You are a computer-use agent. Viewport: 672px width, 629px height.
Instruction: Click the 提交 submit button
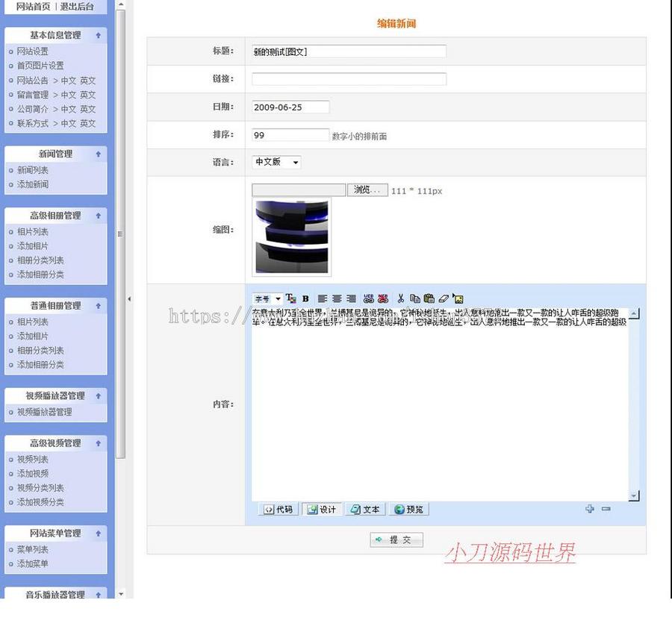point(396,539)
